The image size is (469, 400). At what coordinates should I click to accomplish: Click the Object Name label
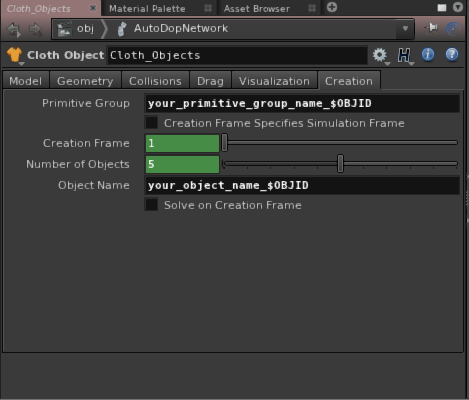click(94, 185)
